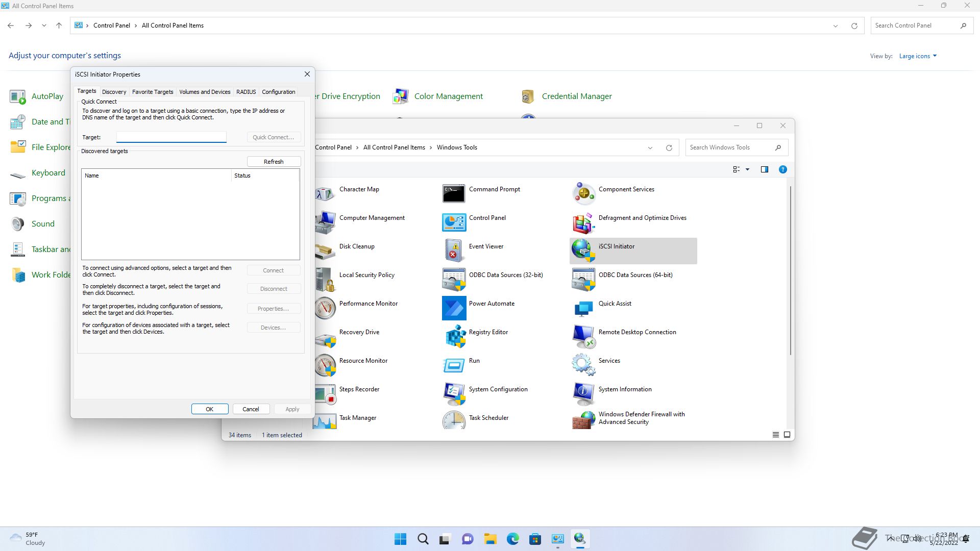The image size is (980, 551).
Task: Click Search Windows Tools box
Action: 737,147
